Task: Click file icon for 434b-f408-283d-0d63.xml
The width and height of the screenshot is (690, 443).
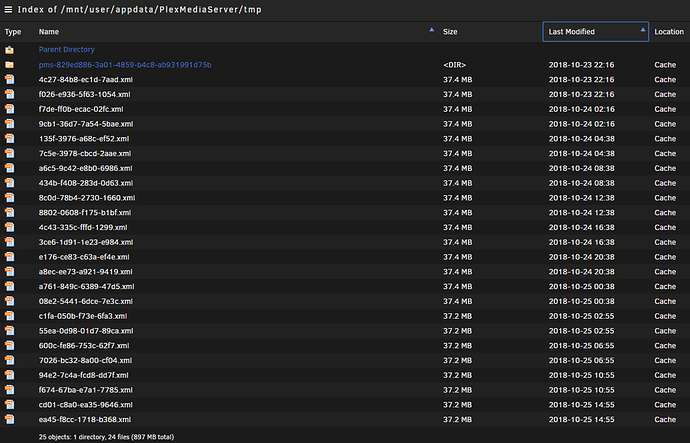Action: click(x=9, y=183)
